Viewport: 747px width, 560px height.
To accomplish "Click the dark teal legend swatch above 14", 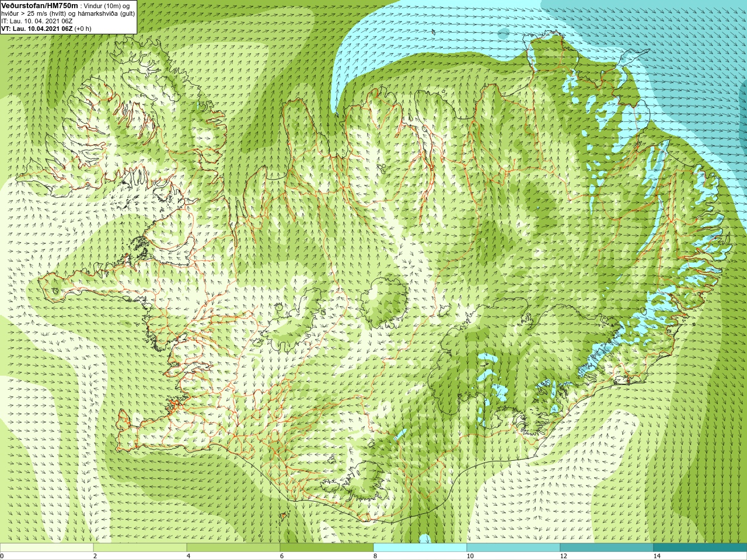I will click(700, 548).
